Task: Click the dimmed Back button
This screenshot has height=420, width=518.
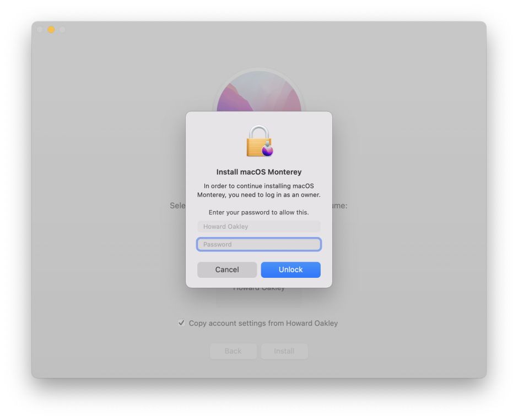Action: click(233, 351)
